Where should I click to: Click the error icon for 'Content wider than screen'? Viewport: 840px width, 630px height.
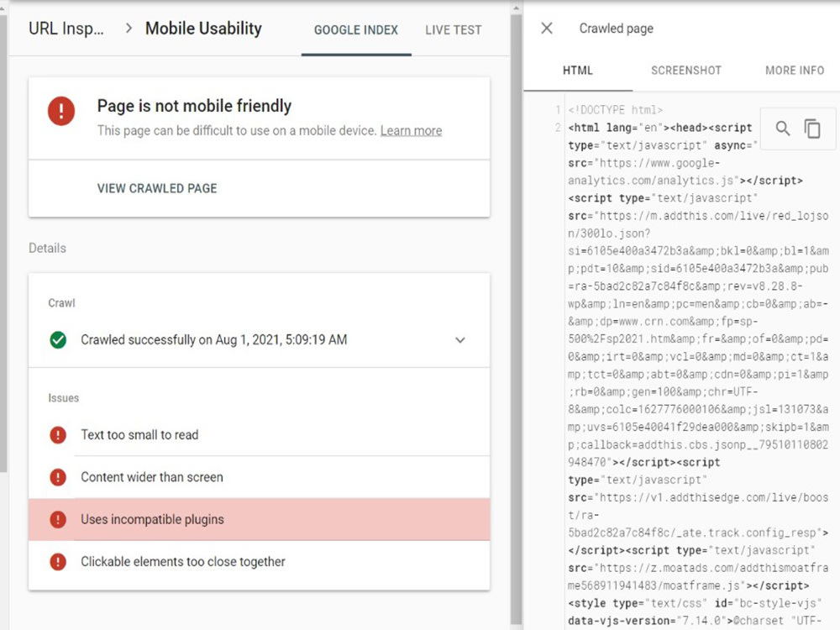58,477
